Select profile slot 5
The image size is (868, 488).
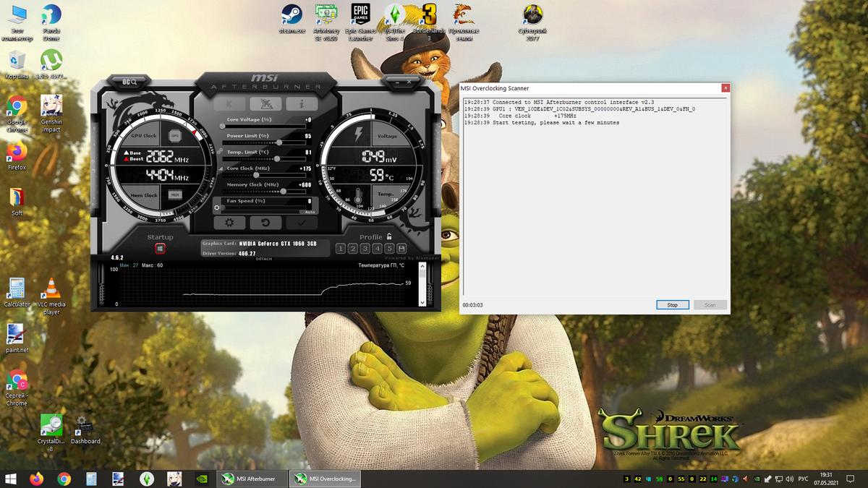point(390,249)
